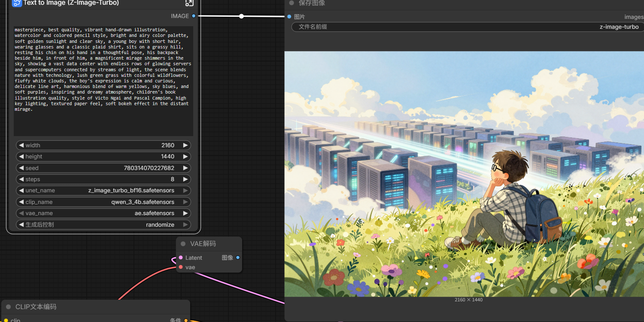The height and width of the screenshot is (322, 644).
Task: Decrease height value with left arrow
Action: pos(21,157)
